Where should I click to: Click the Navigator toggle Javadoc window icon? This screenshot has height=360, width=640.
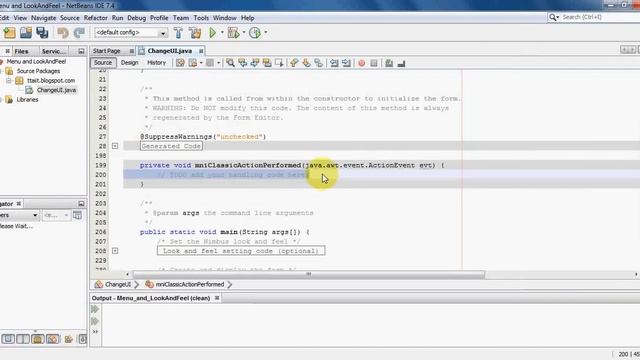[77, 215]
